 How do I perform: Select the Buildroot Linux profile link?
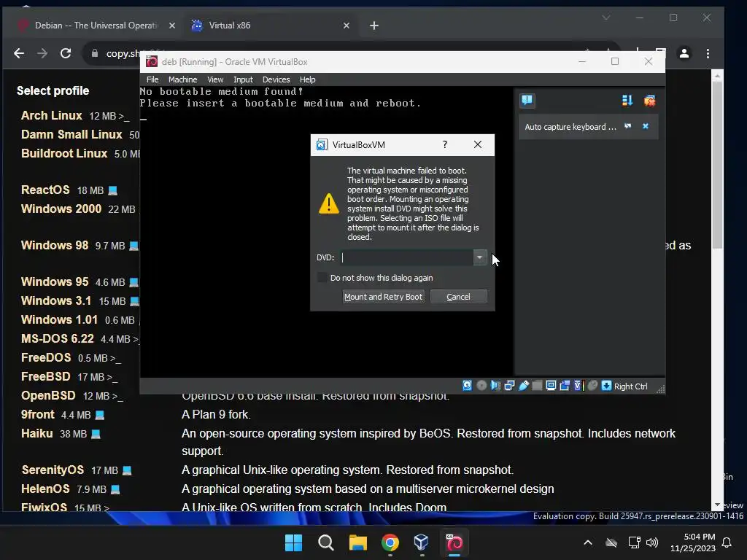tap(64, 154)
